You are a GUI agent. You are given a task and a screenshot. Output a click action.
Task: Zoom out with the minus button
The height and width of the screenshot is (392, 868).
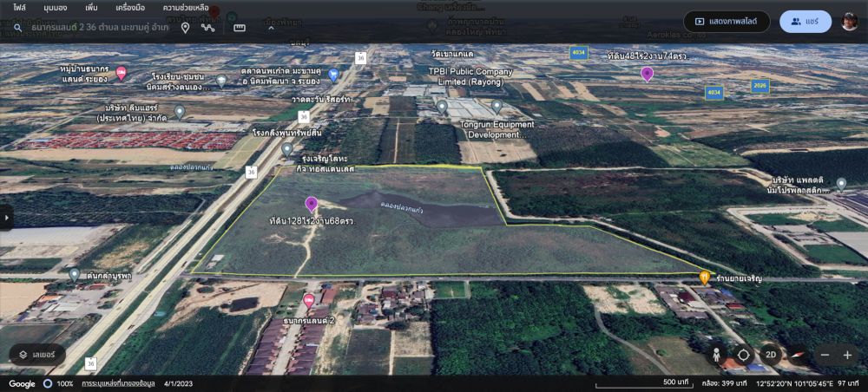(x=825, y=355)
